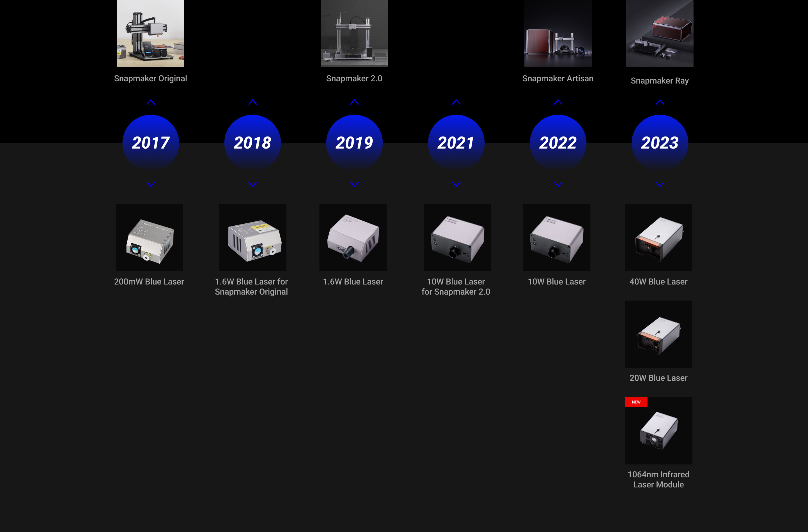Image resolution: width=808 pixels, height=532 pixels.
Task: Select the 2022 timeline circle
Action: tap(558, 143)
